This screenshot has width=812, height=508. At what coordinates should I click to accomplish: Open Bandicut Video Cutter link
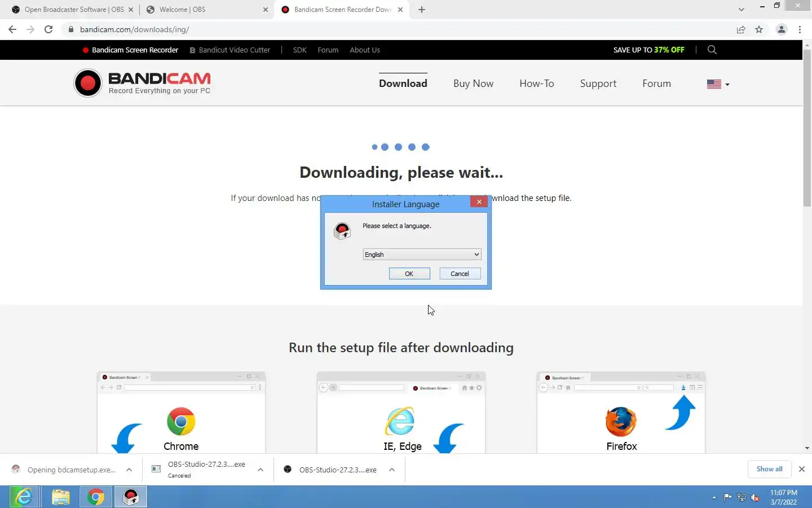(x=230, y=50)
